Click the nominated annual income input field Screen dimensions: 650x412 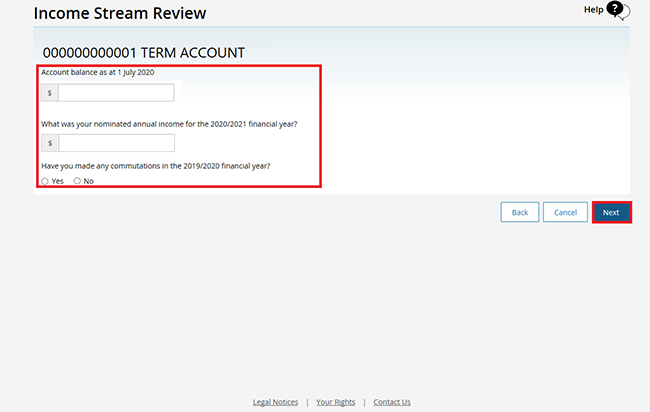pos(116,143)
